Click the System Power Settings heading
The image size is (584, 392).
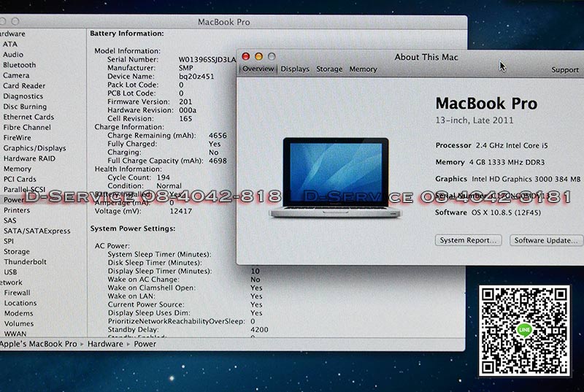click(133, 228)
